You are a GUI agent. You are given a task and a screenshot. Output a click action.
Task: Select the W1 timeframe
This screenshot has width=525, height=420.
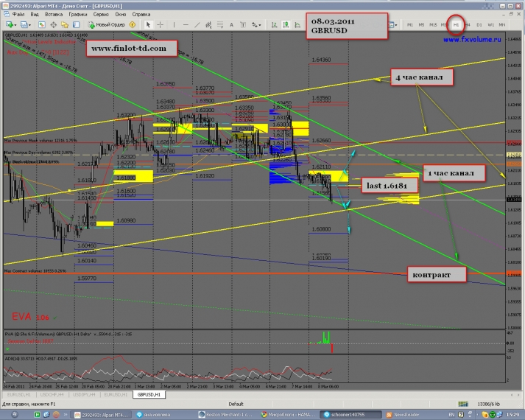(x=490, y=25)
